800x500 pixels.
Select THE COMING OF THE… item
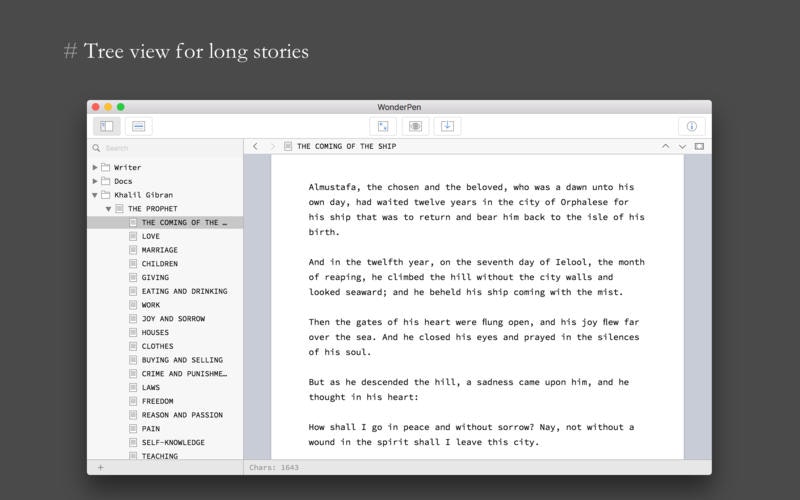(x=165, y=222)
